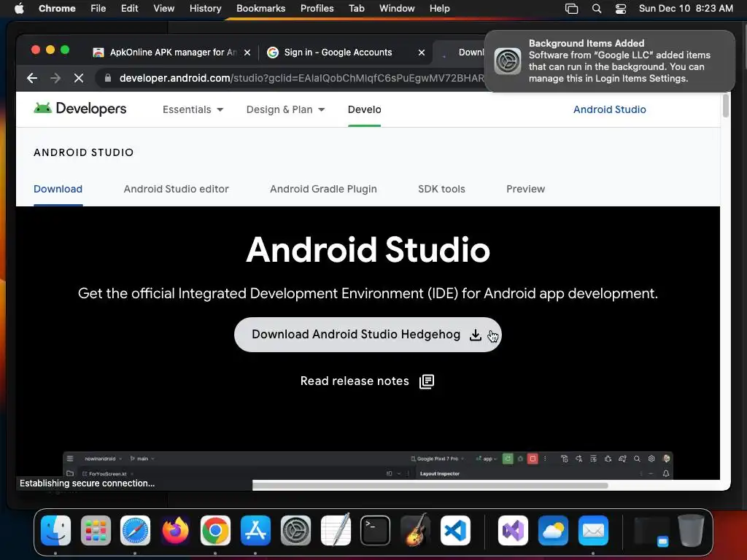
Task: Click the vertical page scrollbar
Action: point(726,105)
